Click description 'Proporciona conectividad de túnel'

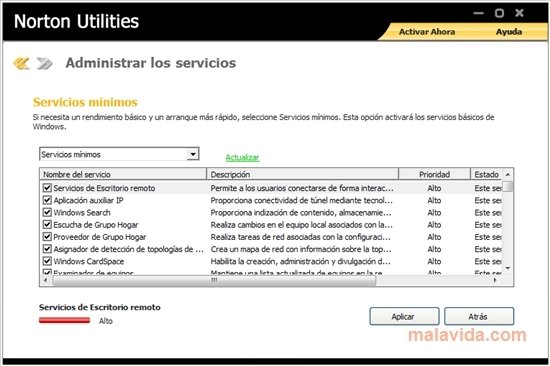click(301, 201)
